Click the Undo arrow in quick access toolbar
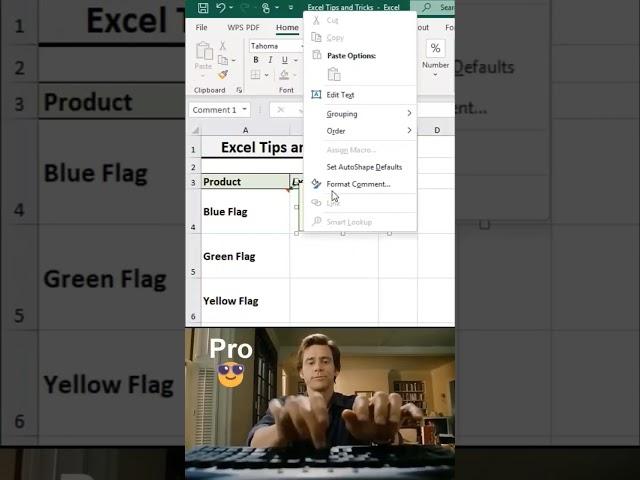 click(x=221, y=7)
